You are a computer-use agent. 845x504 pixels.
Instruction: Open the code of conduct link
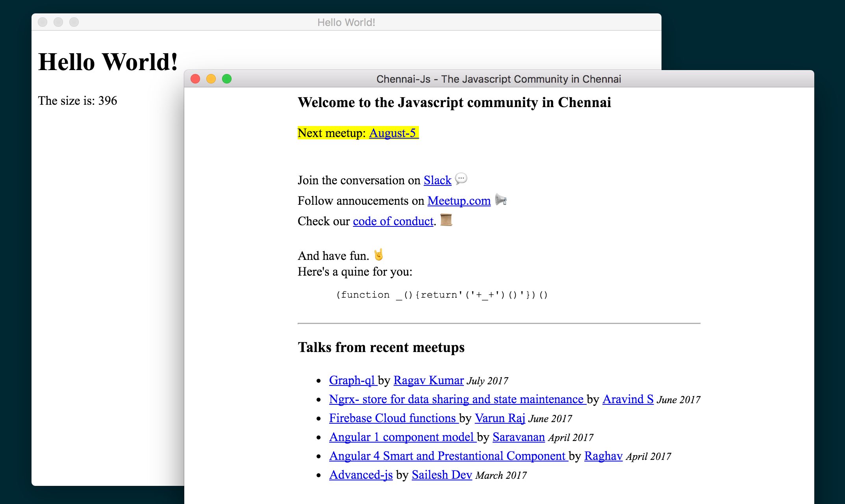tap(393, 221)
